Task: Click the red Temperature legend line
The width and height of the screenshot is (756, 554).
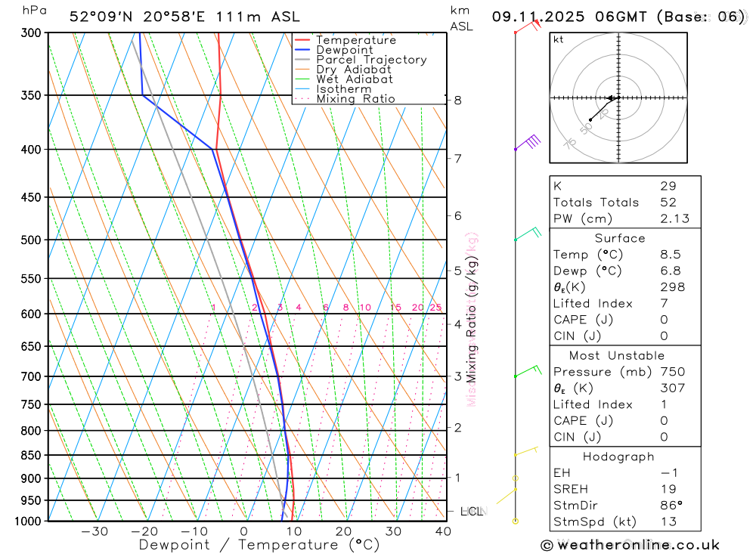Action: click(x=302, y=40)
